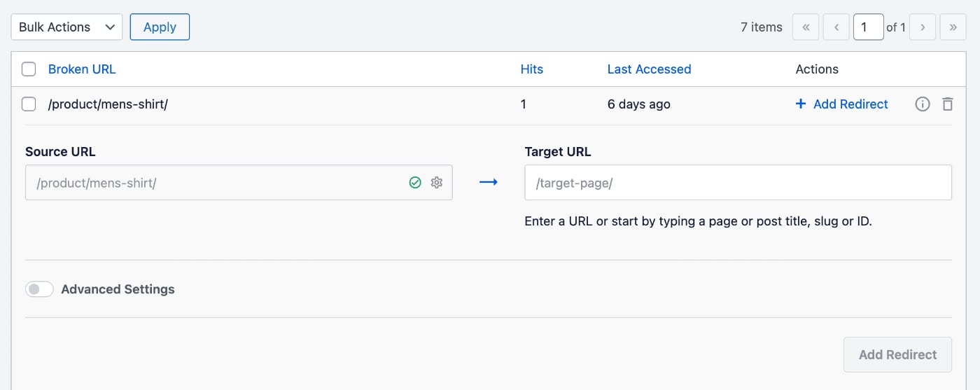
Task: Click the Apply button
Action: pos(160,27)
